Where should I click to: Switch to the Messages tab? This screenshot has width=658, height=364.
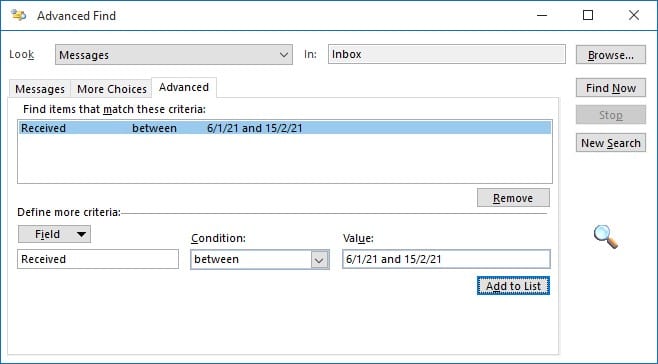click(x=40, y=89)
